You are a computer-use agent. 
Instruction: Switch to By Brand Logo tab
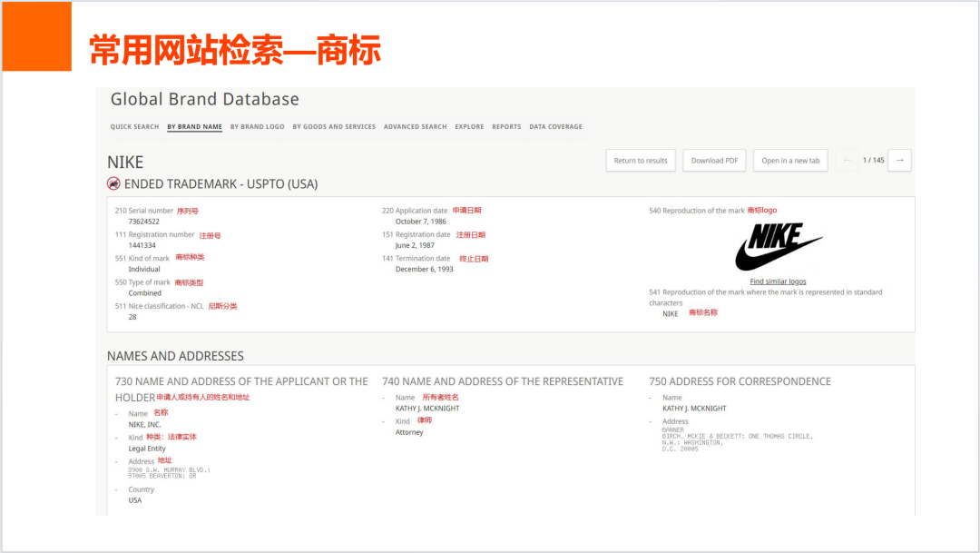(x=257, y=126)
